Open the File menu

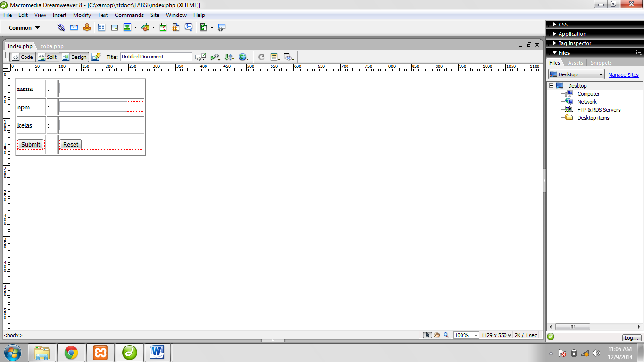coord(8,15)
